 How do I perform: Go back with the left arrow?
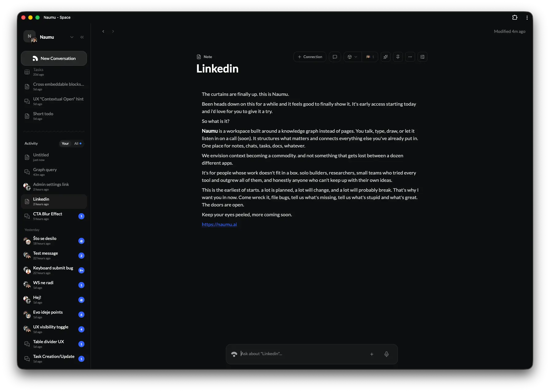tap(103, 31)
